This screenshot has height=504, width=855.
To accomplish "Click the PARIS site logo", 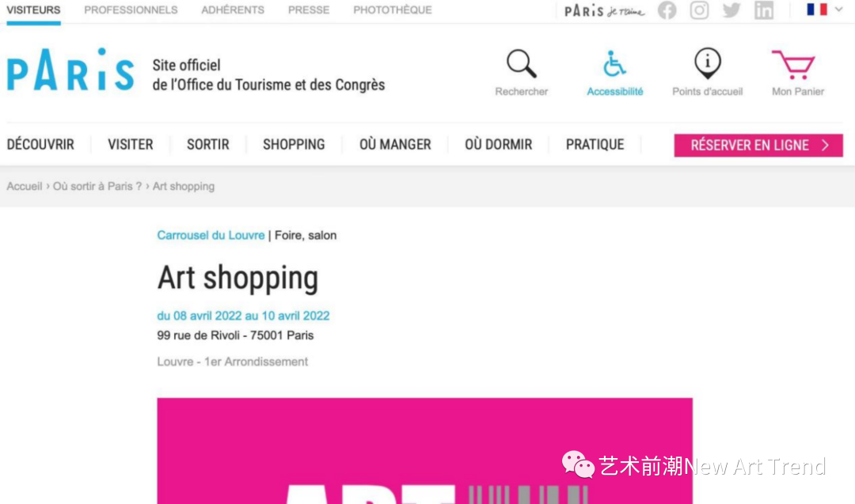I will pos(70,69).
